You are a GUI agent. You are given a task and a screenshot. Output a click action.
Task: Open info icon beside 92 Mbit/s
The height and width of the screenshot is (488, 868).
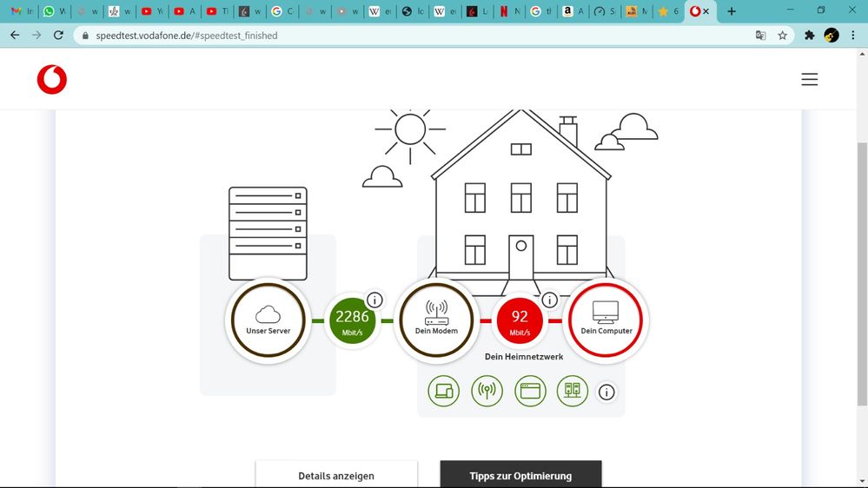click(549, 300)
